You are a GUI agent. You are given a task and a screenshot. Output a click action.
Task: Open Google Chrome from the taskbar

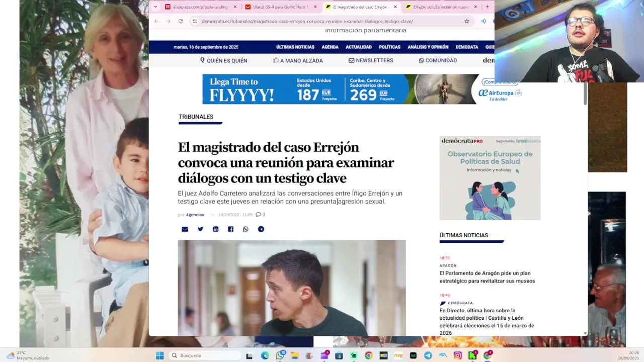(x=368, y=355)
